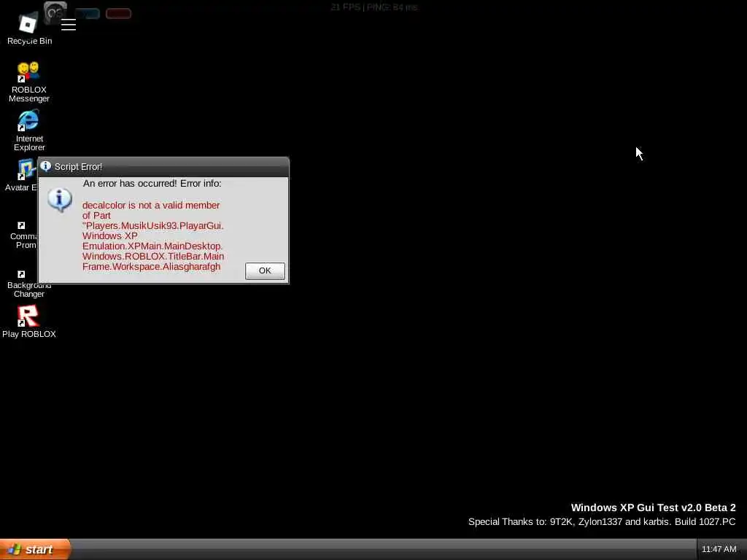
Task: Launch the Internet Explorer shortcut
Action: click(29, 131)
